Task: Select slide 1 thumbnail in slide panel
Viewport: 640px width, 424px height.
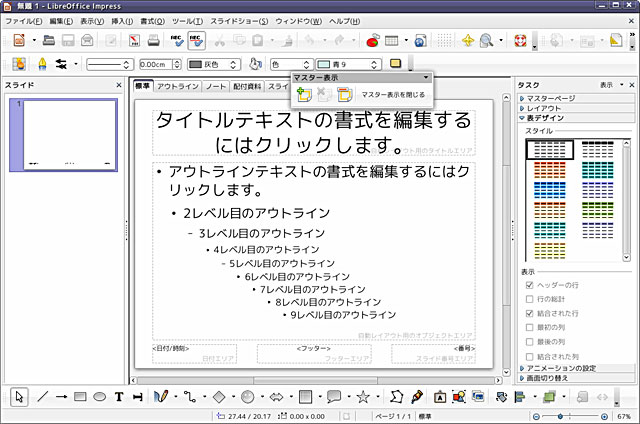Action: (x=70, y=134)
